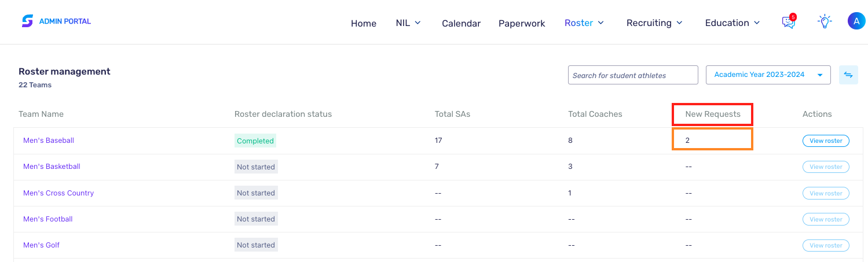Click Not started status for Men's Football
Screen dimensions: 868x262
(x=256, y=219)
